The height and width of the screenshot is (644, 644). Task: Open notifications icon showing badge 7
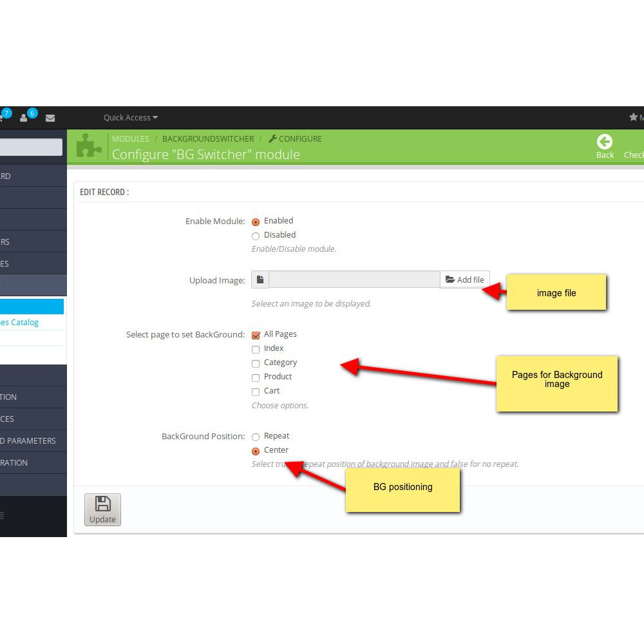5,115
